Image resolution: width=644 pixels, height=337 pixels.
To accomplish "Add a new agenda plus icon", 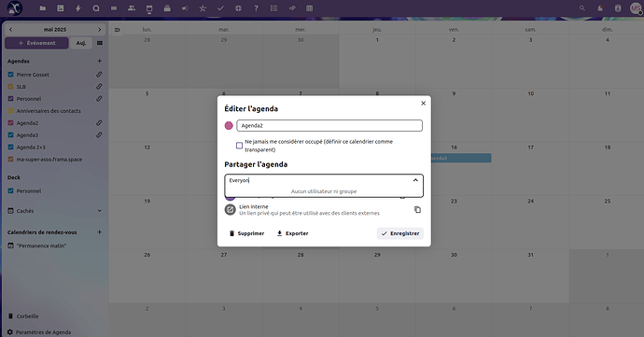I will click(99, 61).
